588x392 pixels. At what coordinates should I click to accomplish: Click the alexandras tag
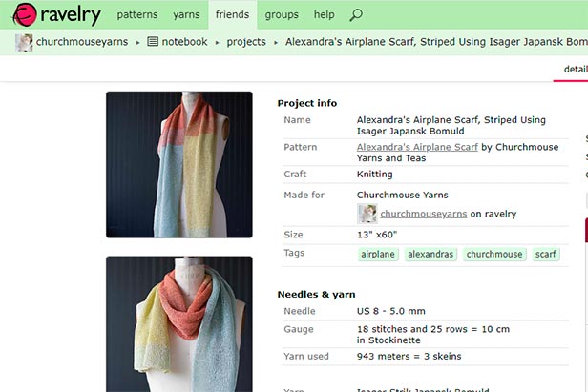tap(430, 254)
